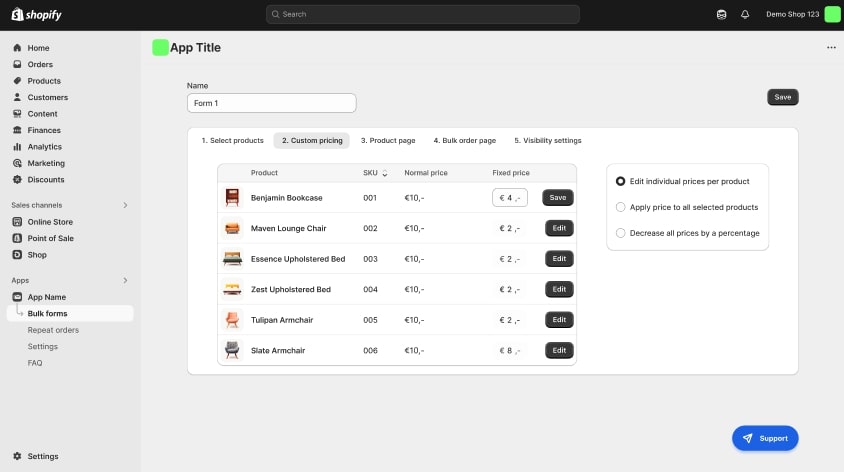Click the blue Support button
Screen dimensions: 844x472
(x=765, y=438)
